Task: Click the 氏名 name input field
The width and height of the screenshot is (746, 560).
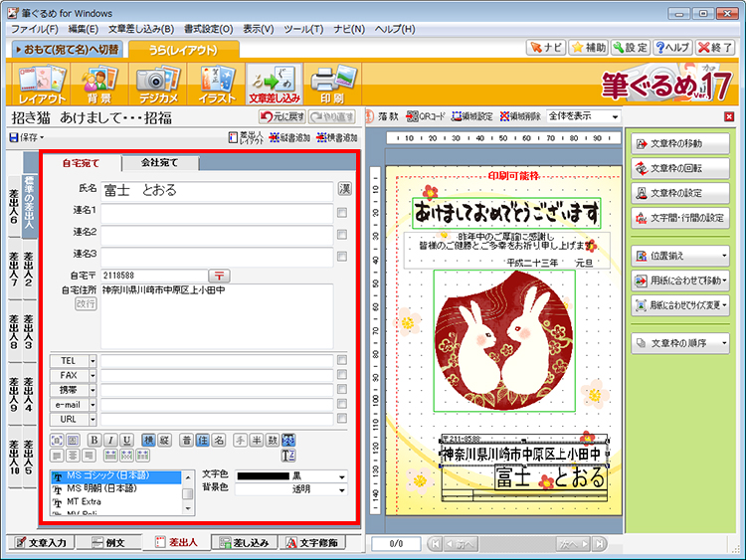Action: 217,190
